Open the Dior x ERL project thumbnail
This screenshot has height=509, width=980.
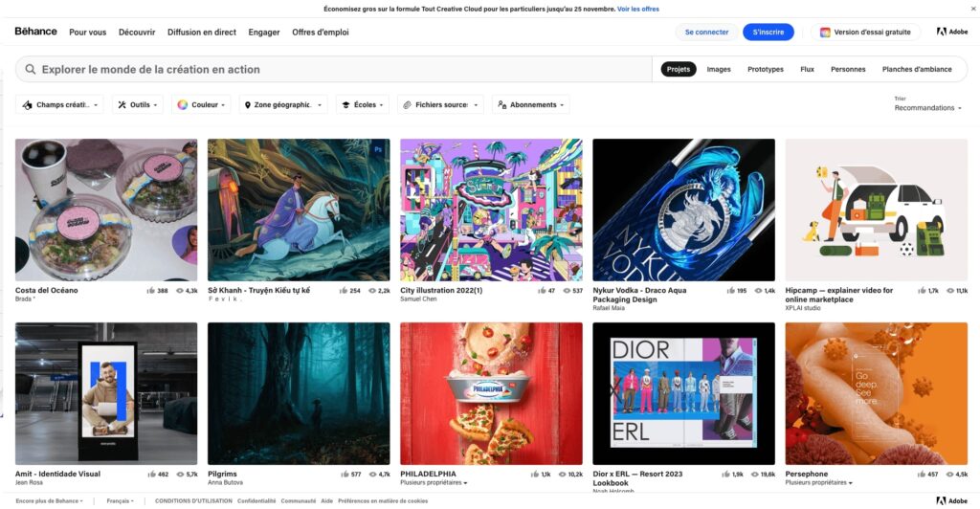683,393
